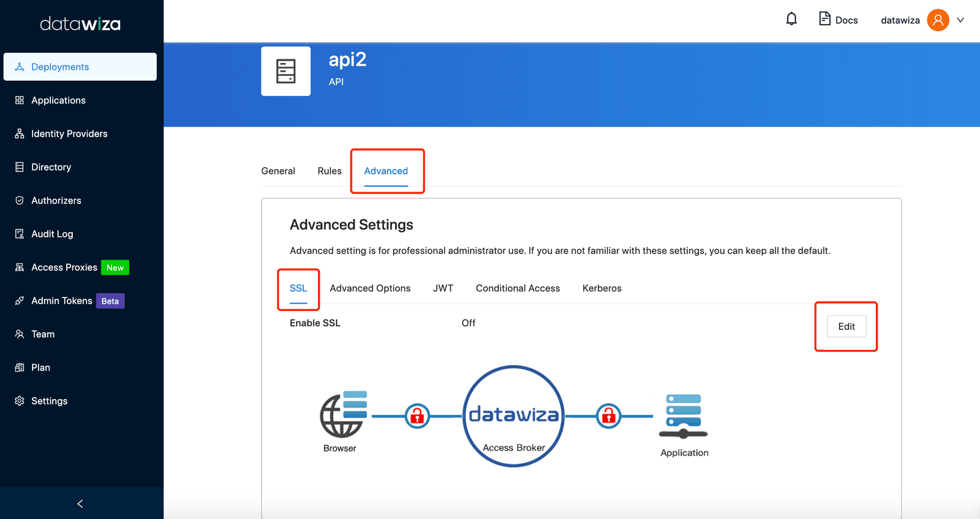Navigate to Directory in sidebar
Screen dimensions: 980x519
point(51,167)
